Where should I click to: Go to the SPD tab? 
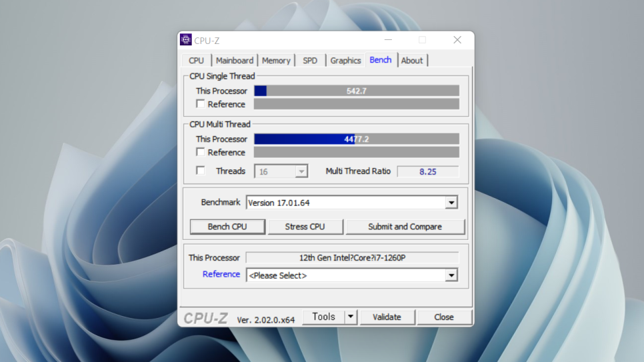click(310, 61)
